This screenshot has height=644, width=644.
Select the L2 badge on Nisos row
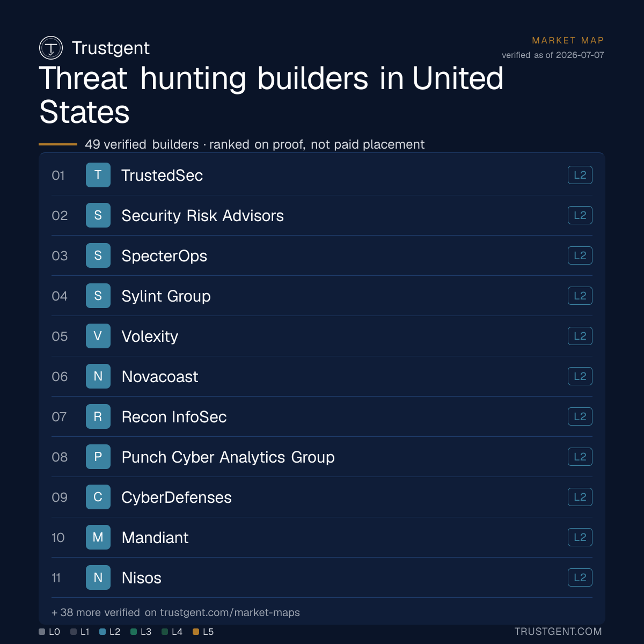tap(580, 577)
